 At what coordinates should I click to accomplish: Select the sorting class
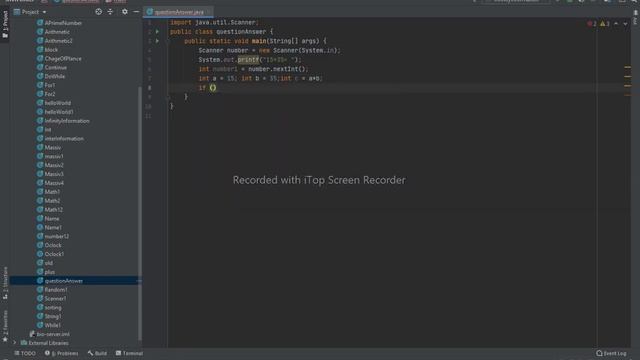click(x=49, y=307)
